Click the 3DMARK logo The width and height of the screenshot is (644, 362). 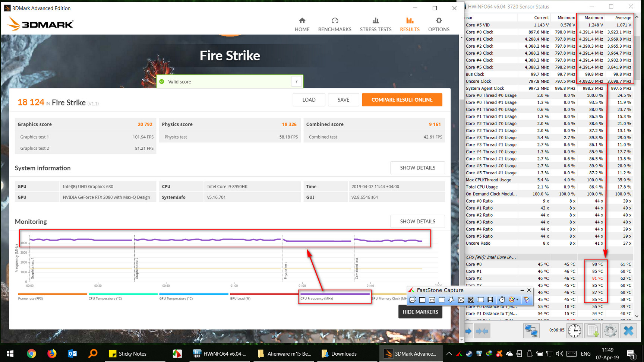(x=40, y=24)
